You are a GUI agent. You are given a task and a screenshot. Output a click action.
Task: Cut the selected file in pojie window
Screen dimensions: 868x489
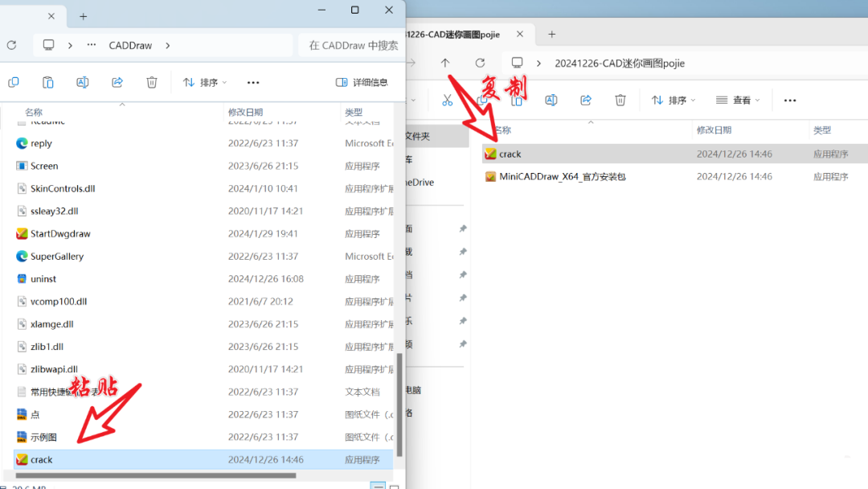(x=448, y=101)
